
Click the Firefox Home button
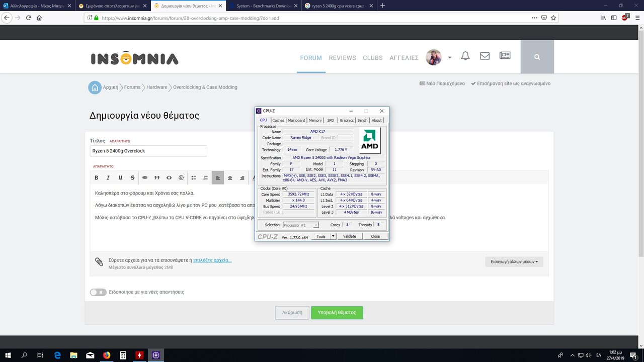[x=39, y=18]
